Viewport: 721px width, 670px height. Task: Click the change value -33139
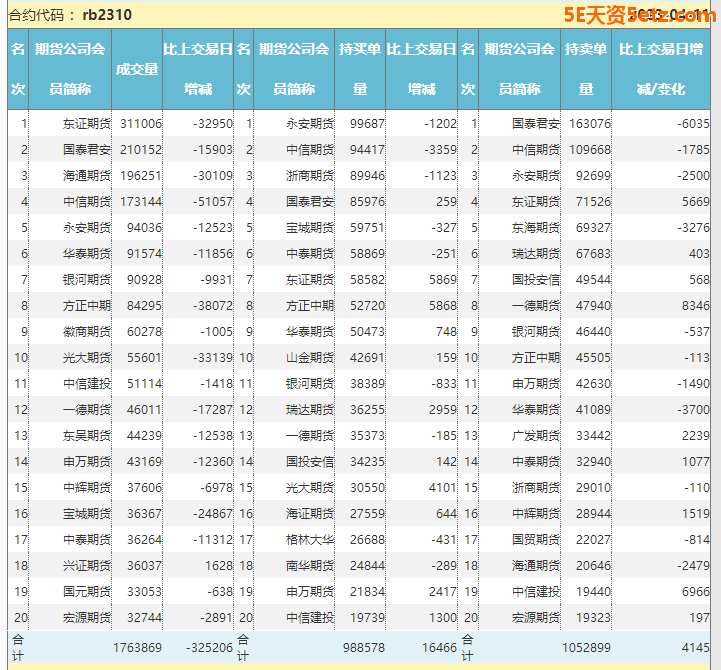(x=213, y=357)
